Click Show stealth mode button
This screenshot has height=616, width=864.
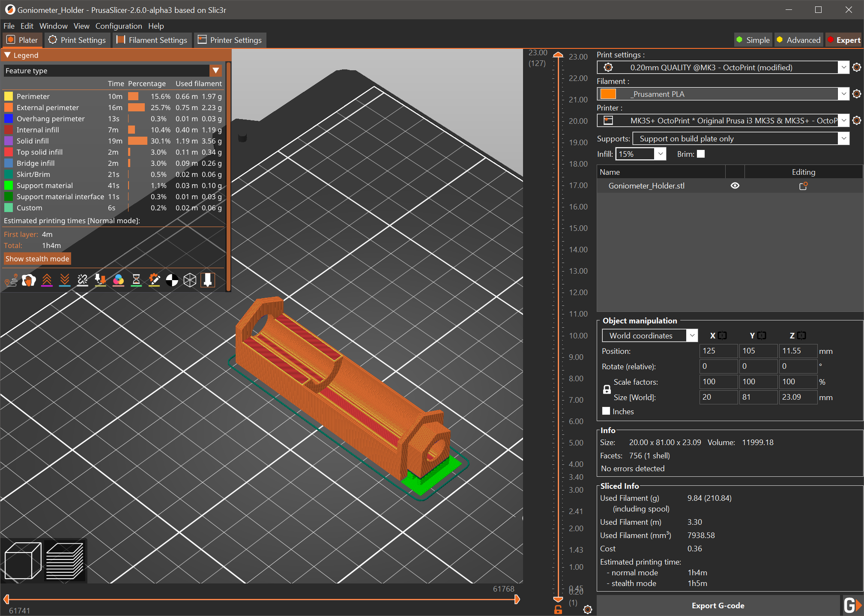(x=37, y=258)
